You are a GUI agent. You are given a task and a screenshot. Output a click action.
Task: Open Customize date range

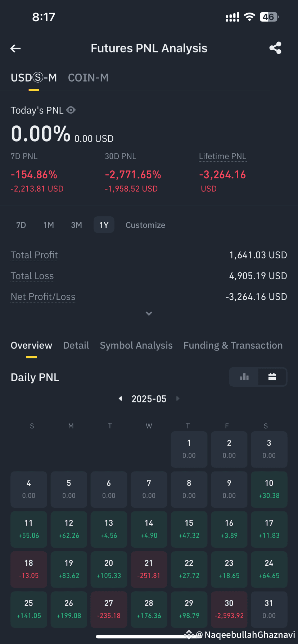pos(145,225)
